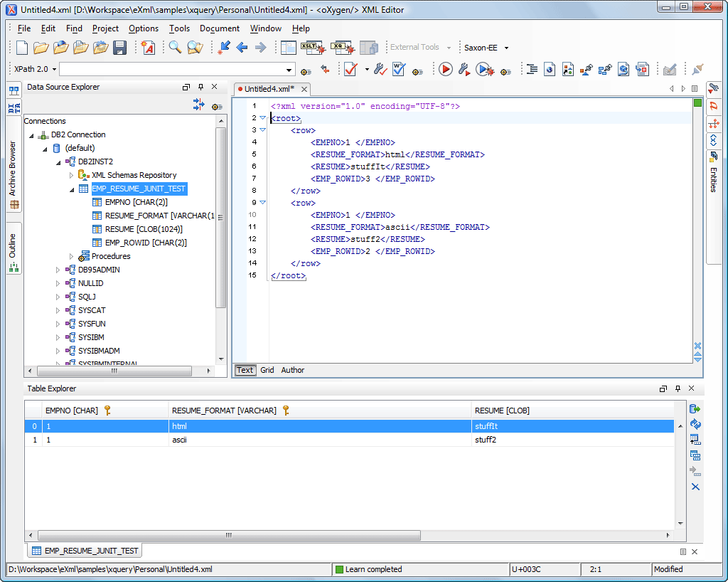This screenshot has width=728, height=582.
Task: Click the Format and Indent toolbar icon
Action: pos(532,69)
